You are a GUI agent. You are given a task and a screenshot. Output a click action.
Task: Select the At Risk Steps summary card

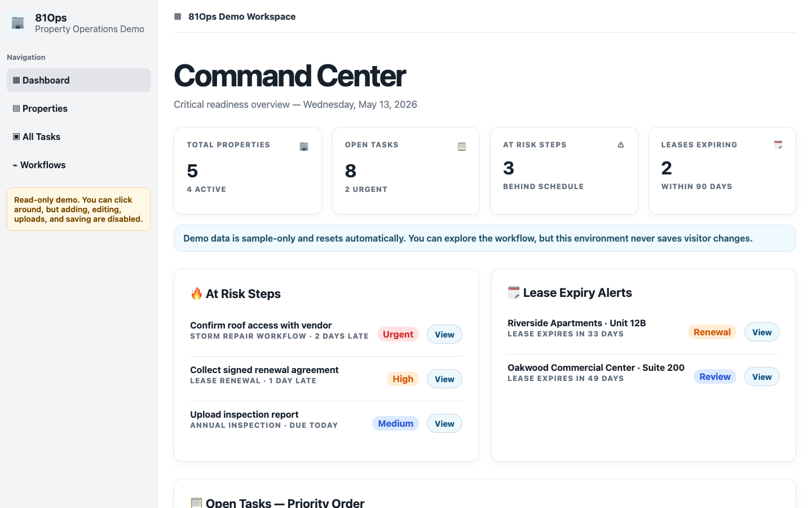click(x=564, y=170)
